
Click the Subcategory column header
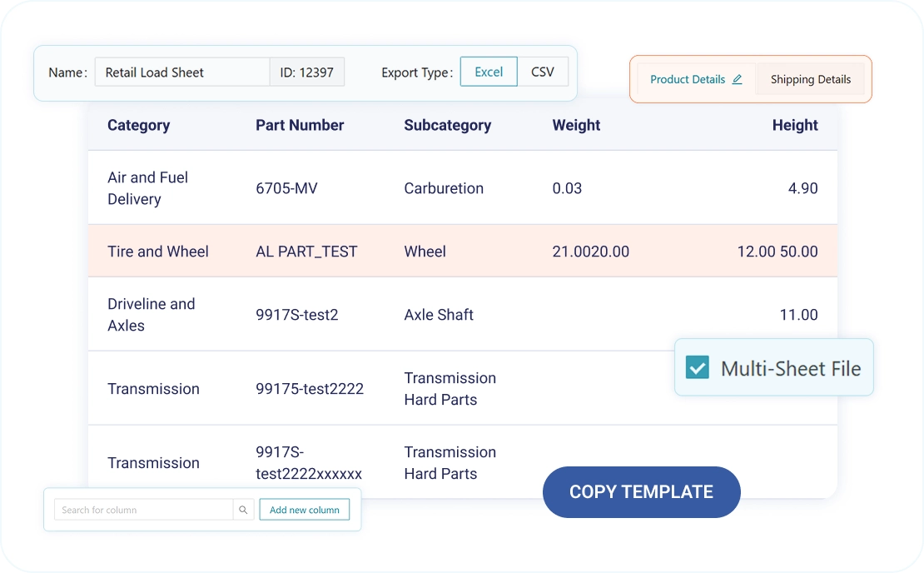tap(447, 126)
